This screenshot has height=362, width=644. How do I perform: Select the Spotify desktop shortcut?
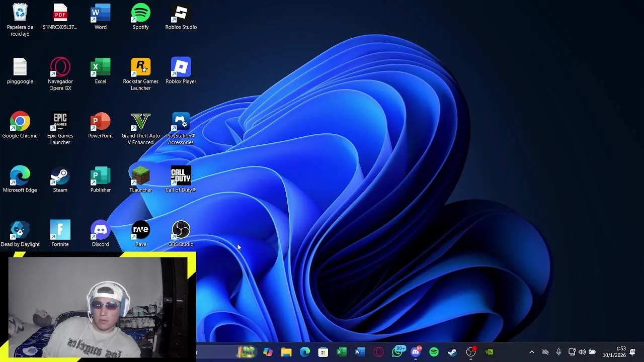pyautogui.click(x=140, y=17)
